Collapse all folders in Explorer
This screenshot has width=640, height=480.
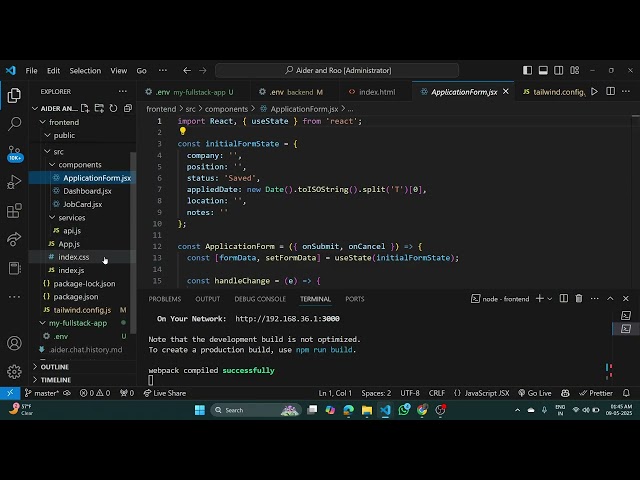pyautogui.click(x=128, y=108)
